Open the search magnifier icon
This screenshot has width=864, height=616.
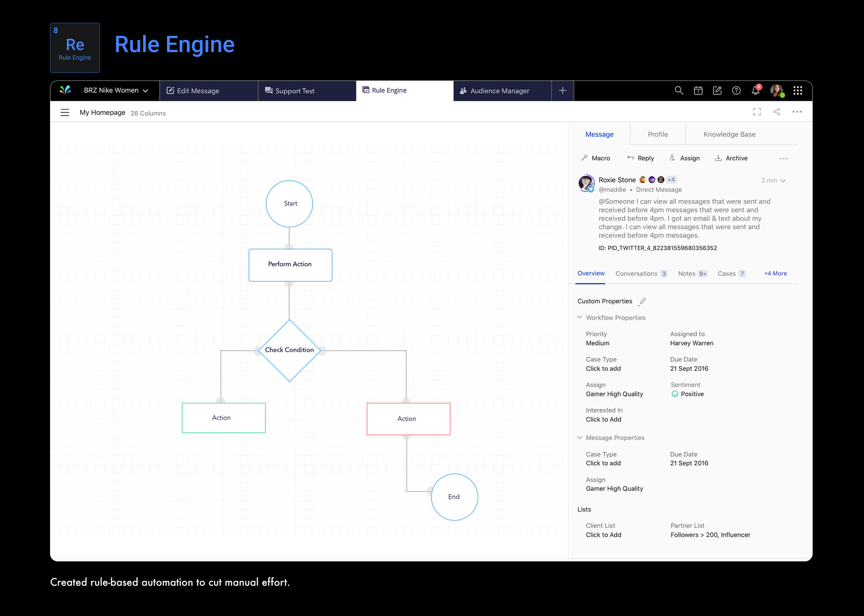point(679,91)
